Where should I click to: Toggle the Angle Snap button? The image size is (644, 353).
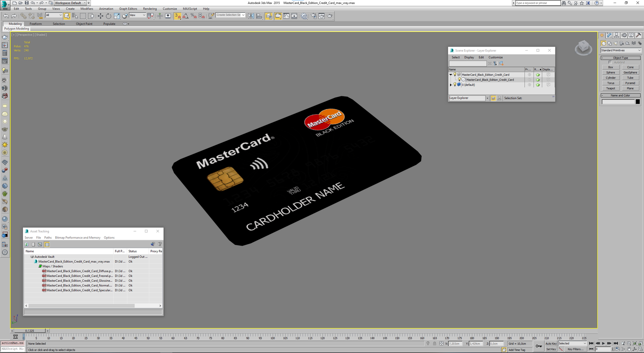click(185, 16)
